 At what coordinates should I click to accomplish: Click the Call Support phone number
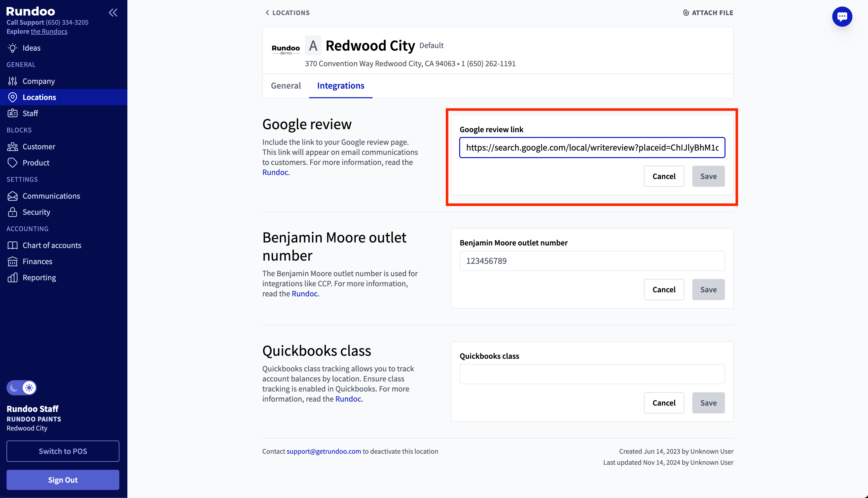(x=67, y=22)
